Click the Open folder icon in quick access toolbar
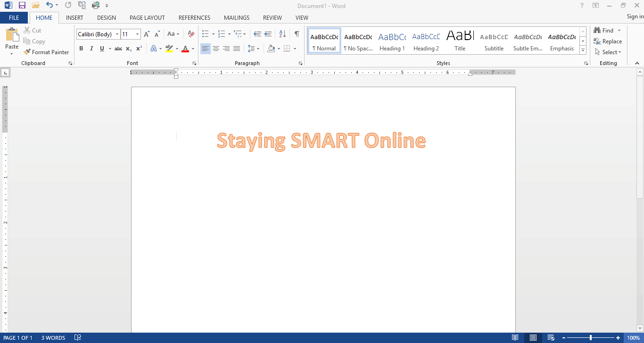The image size is (644, 343). tap(35, 6)
